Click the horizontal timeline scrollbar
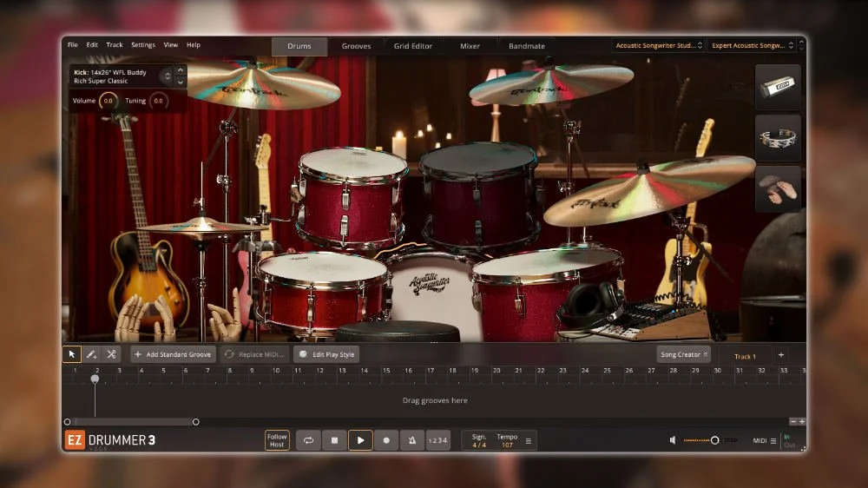Viewport: 868px width, 488px height. (131, 422)
